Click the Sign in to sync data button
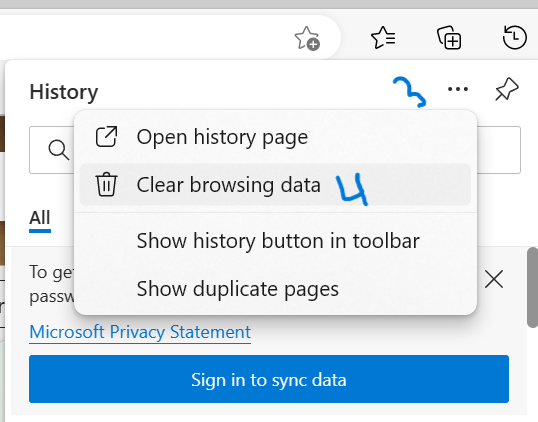This screenshot has height=422, width=538. 269,379
